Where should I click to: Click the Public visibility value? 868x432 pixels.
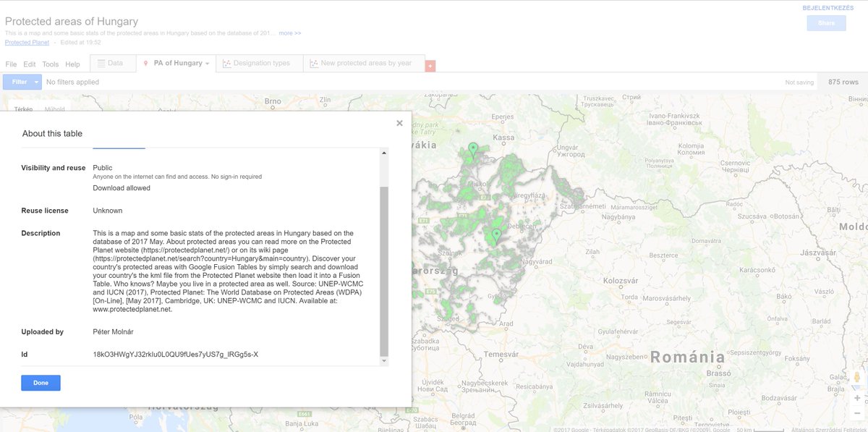[103, 168]
